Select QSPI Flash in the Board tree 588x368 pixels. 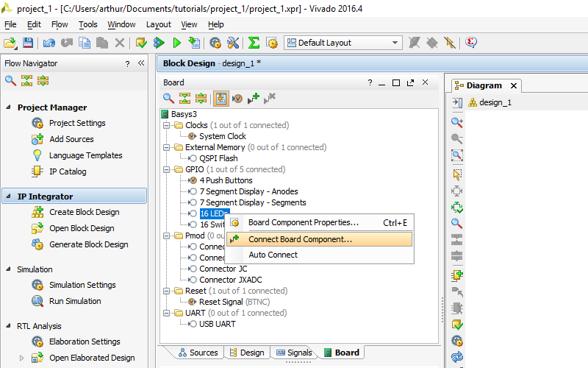(218, 158)
